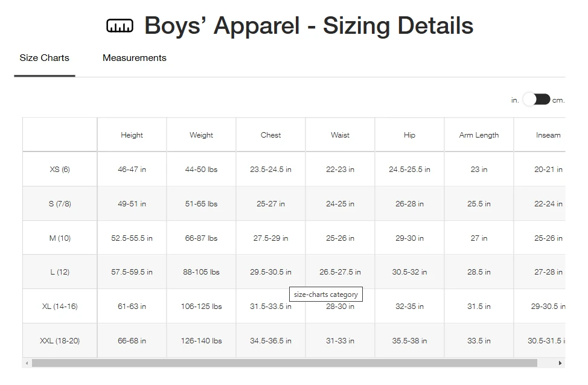Screen dimensions: 588x385
Task: Click the Chest column header
Action: [x=270, y=135]
